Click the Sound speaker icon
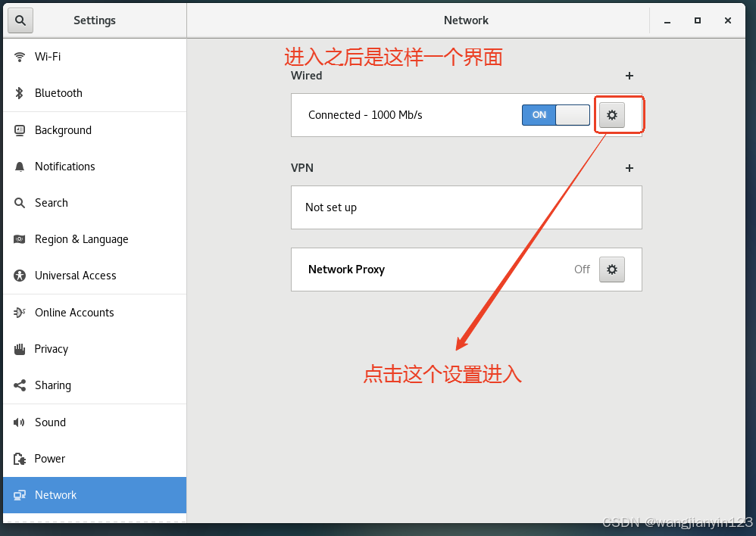756x536 pixels. 19,422
